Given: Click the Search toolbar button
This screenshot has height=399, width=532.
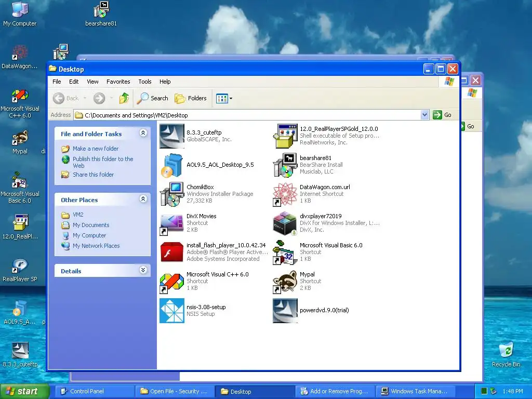Looking at the screenshot, I should click(x=152, y=98).
